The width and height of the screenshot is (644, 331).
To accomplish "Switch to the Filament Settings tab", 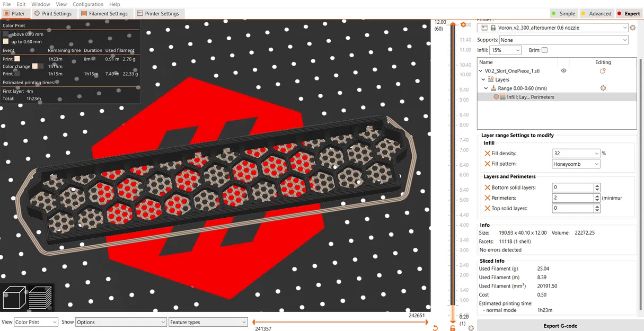I will 104,13.
